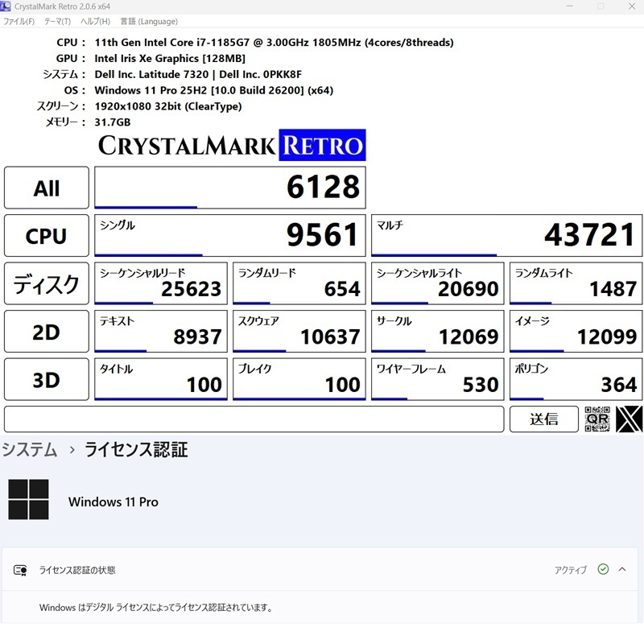
Task: Run the CPU benchmark button
Action: point(47,236)
